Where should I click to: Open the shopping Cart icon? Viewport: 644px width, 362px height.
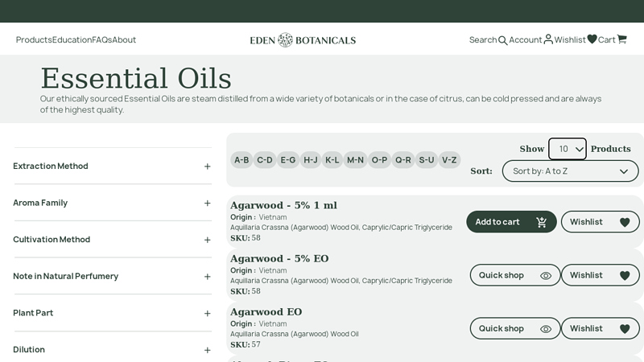622,39
